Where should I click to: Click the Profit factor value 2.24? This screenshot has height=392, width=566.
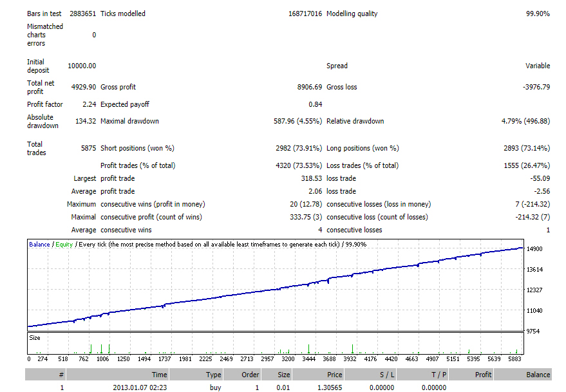89,104
